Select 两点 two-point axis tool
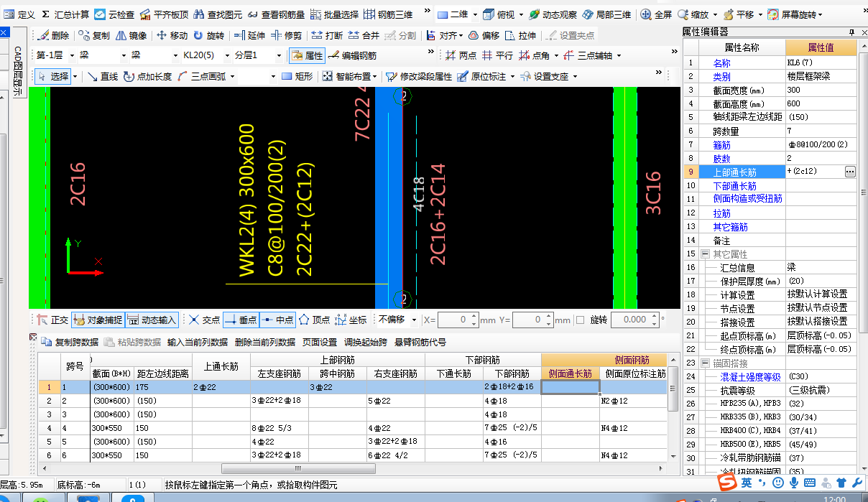The width and height of the screenshot is (868, 502). click(x=461, y=55)
